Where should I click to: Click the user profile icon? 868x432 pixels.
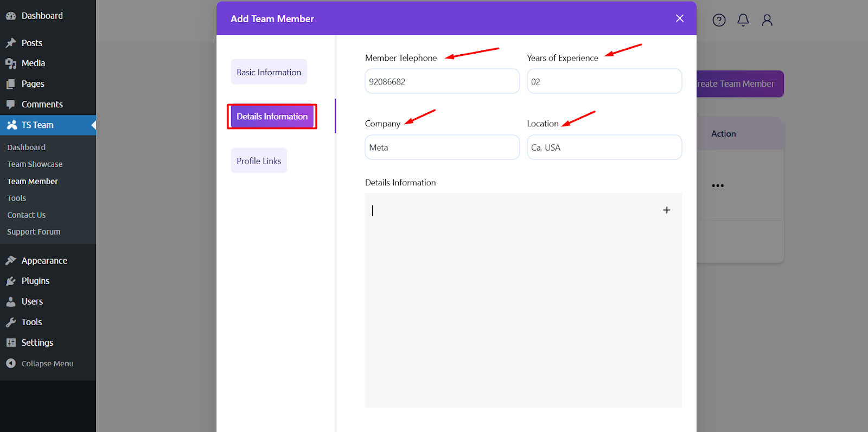(x=767, y=20)
